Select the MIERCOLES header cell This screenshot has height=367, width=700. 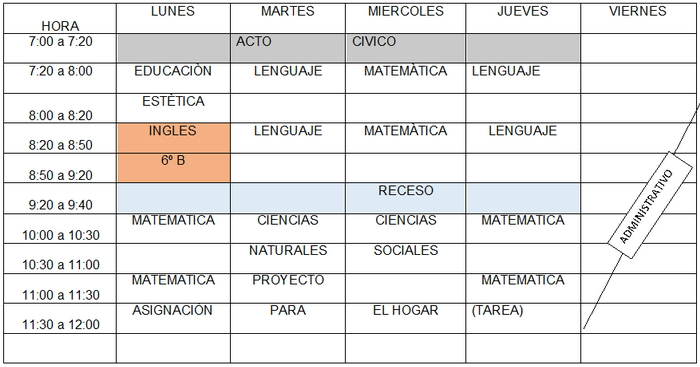click(405, 18)
